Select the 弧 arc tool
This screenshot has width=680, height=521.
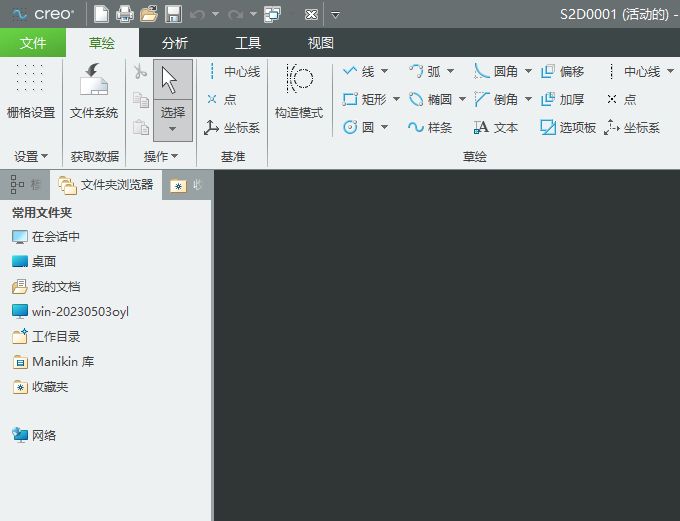tap(425, 71)
